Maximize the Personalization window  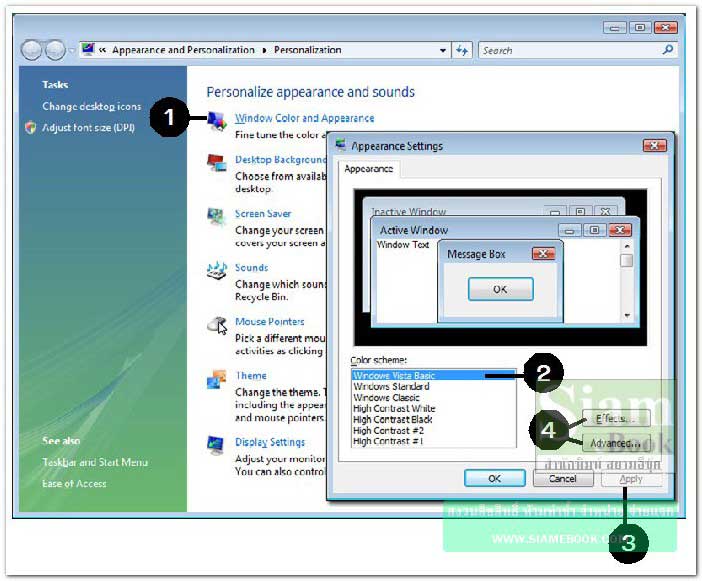pos(640,28)
